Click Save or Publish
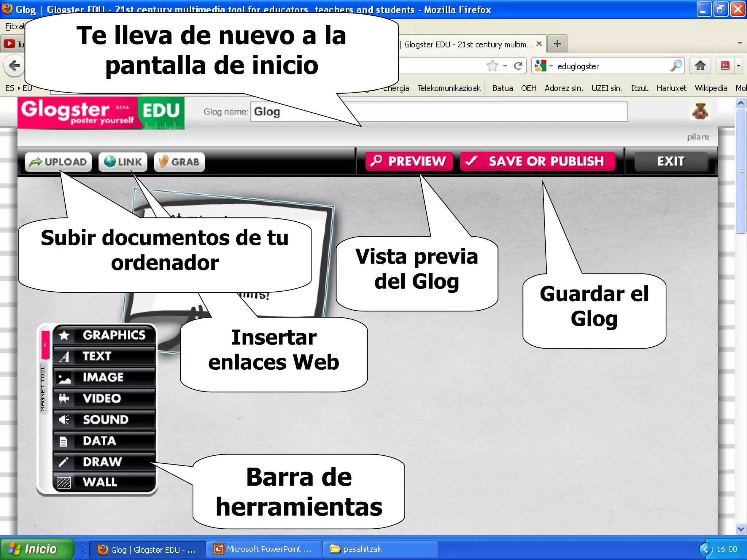Screen dimensions: 747x560 coord(538,161)
